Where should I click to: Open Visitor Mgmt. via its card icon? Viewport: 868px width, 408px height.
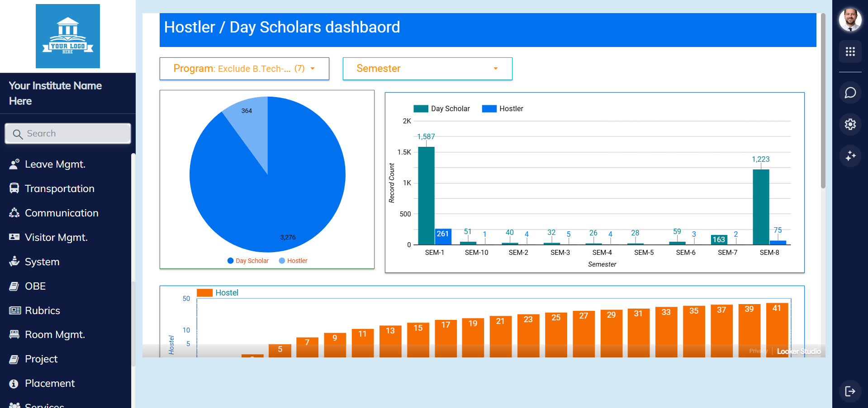click(14, 237)
